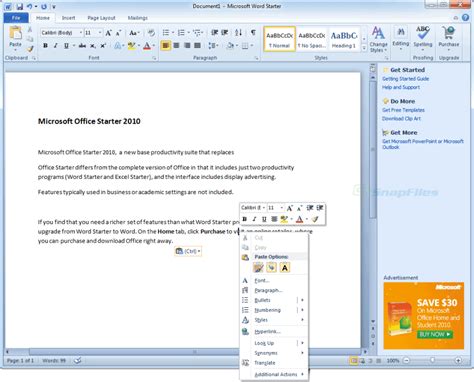Apply Superscript from the Font group
This screenshot has height=382, width=474.
[x=103, y=46]
